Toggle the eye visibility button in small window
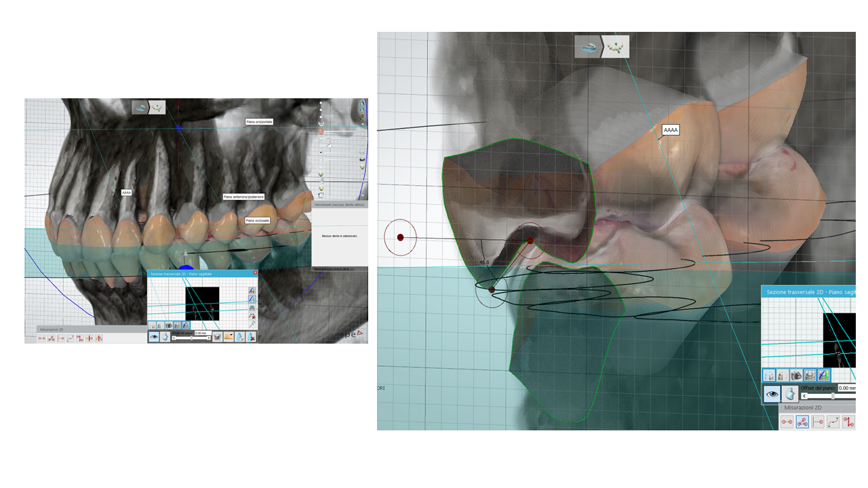This screenshot has width=868, height=488. pos(154,336)
